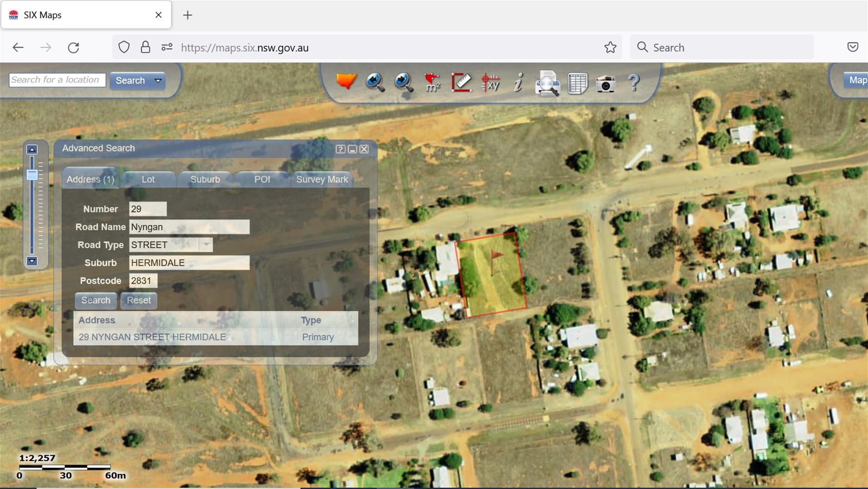The height and width of the screenshot is (489, 868).
Task: Switch to the Survey Mark tab
Action: pos(322,180)
